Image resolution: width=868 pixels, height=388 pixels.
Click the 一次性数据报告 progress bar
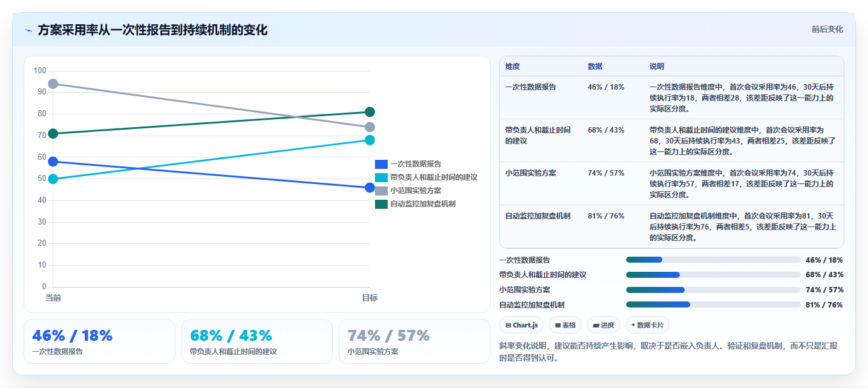[713, 260]
